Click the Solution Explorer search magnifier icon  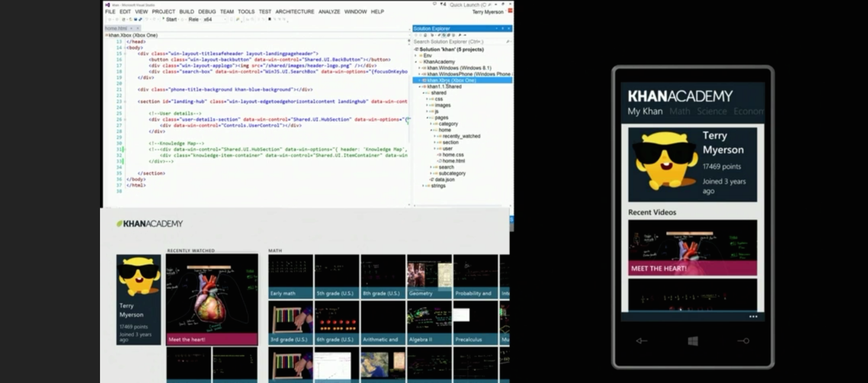tap(508, 41)
